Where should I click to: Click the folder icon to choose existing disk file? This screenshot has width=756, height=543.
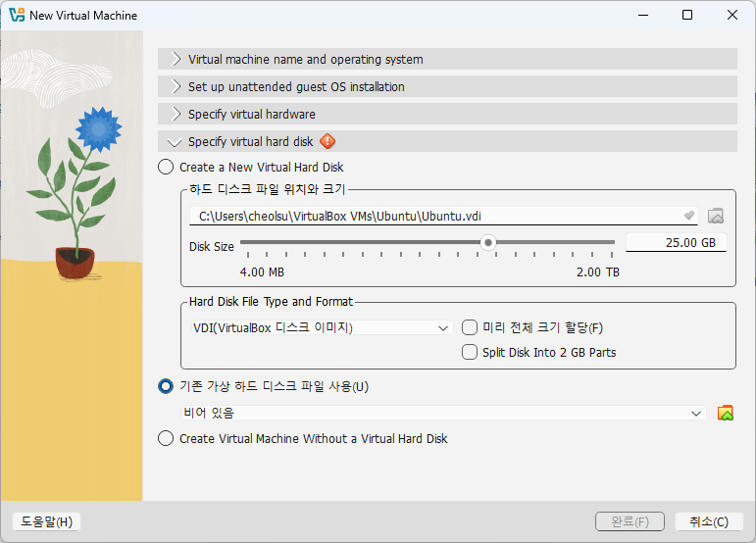pyautogui.click(x=726, y=413)
